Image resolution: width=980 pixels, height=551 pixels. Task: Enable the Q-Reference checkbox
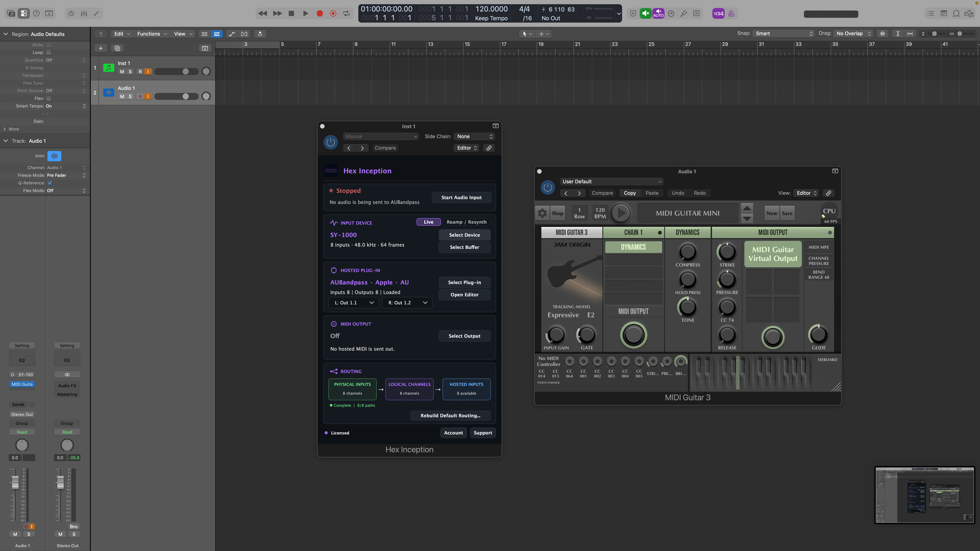coord(50,183)
